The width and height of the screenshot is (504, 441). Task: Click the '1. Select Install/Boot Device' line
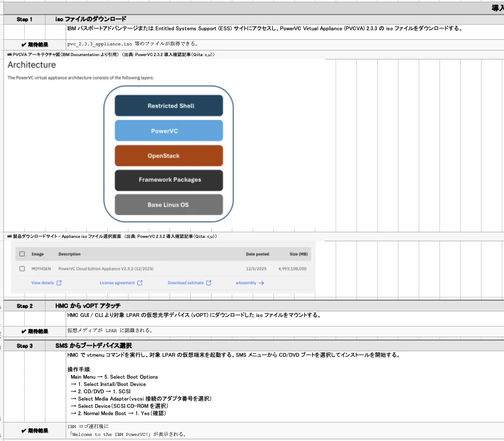[x=108, y=384]
